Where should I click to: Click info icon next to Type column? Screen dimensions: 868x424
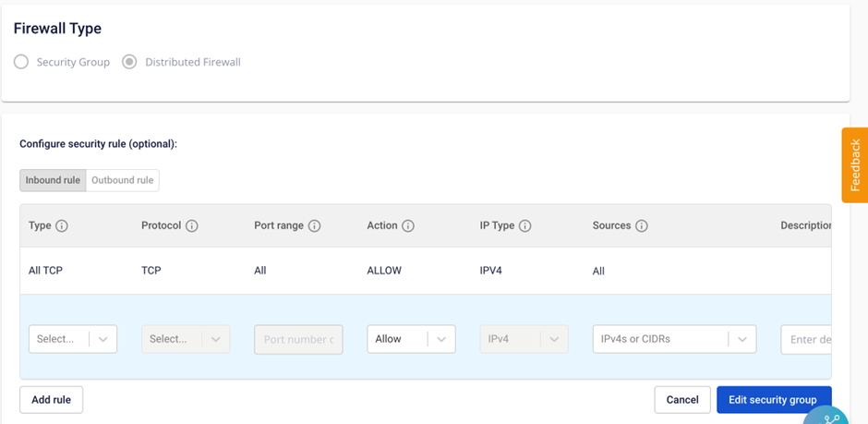tap(62, 225)
